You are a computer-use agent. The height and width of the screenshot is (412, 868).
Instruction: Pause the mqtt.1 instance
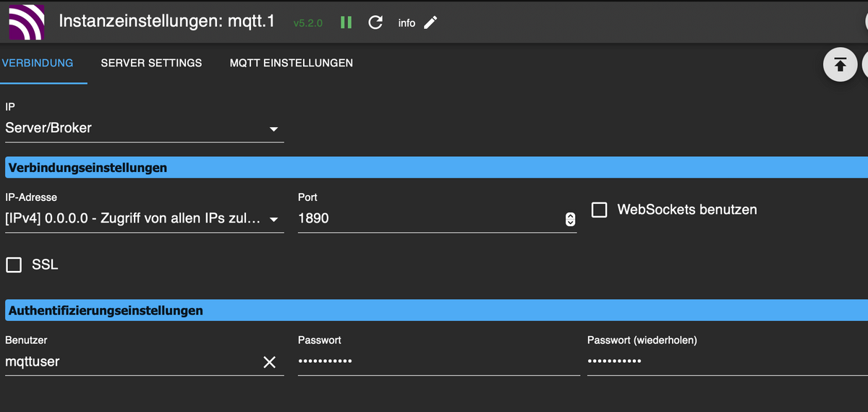pyautogui.click(x=346, y=22)
